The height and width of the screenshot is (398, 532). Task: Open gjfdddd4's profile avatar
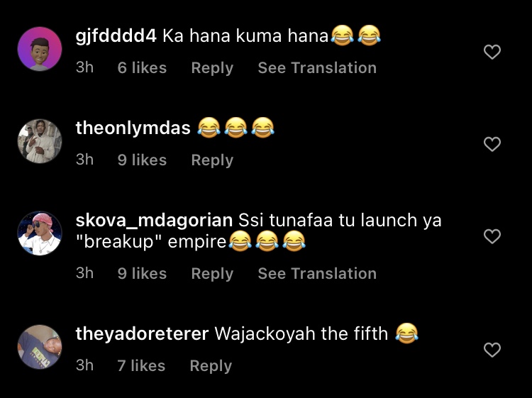[x=40, y=49]
